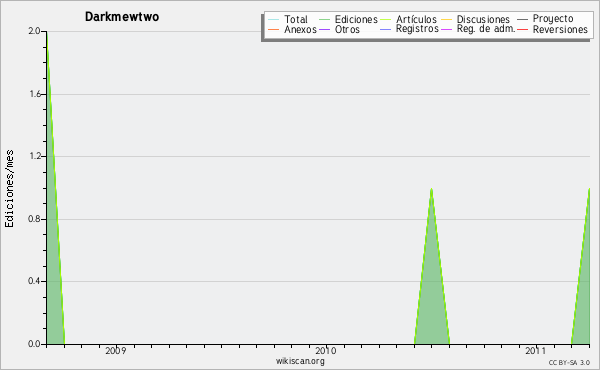Click the 1.6 y-axis value
Screen dimensions: 600x370
point(34,94)
